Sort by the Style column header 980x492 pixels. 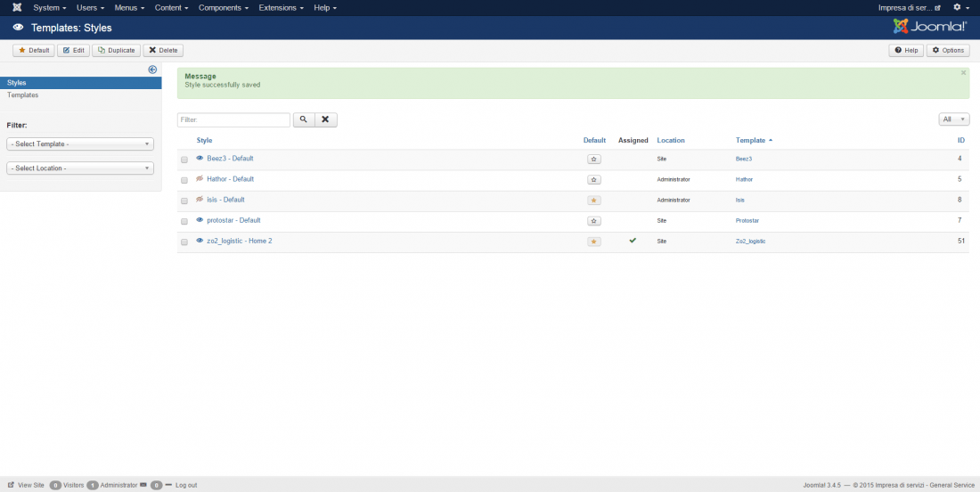pos(204,140)
